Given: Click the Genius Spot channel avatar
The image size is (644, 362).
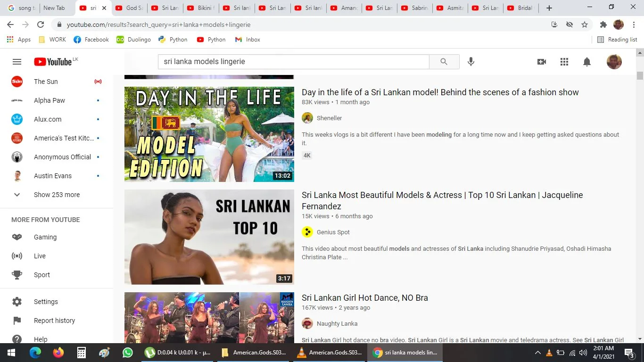Looking at the screenshot, I should coord(307,232).
